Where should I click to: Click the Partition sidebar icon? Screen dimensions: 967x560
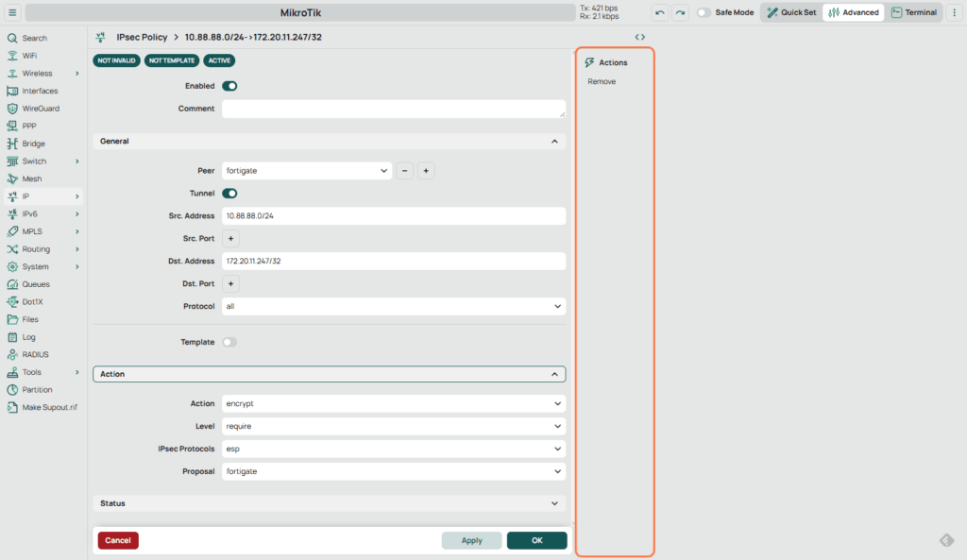pos(12,390)
